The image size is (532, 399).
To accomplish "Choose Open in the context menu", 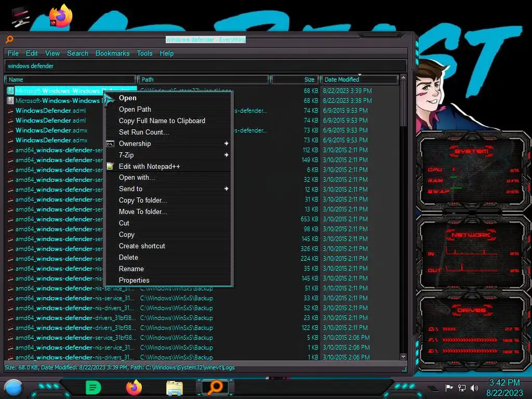I will (168, 98).
